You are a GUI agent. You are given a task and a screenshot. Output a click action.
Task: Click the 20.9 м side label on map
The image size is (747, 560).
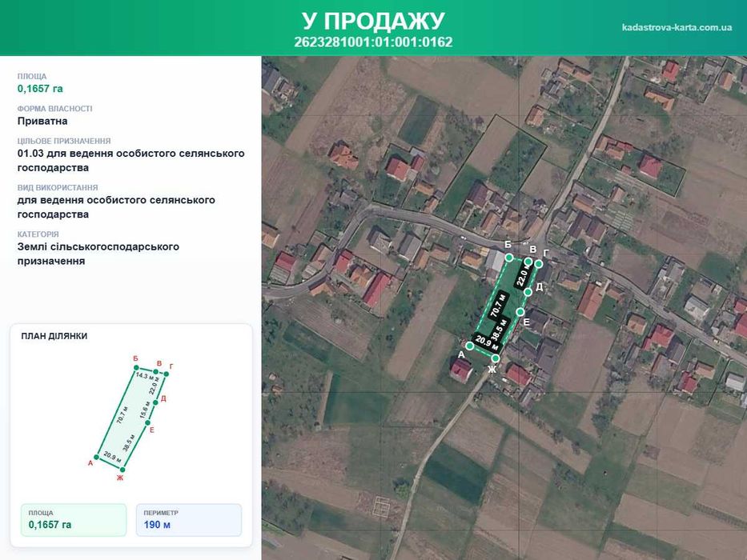(485, 342)
